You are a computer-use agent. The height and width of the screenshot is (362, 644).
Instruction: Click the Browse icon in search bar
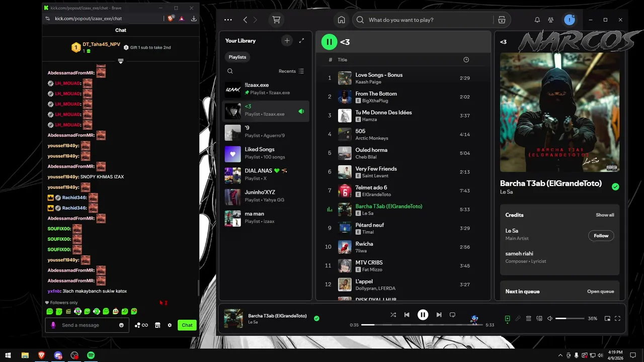[502, 20]
